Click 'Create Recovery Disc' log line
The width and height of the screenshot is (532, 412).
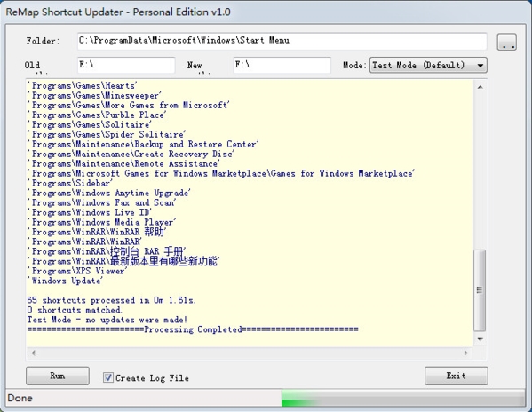pyautogui.click(x=131, y=154)
